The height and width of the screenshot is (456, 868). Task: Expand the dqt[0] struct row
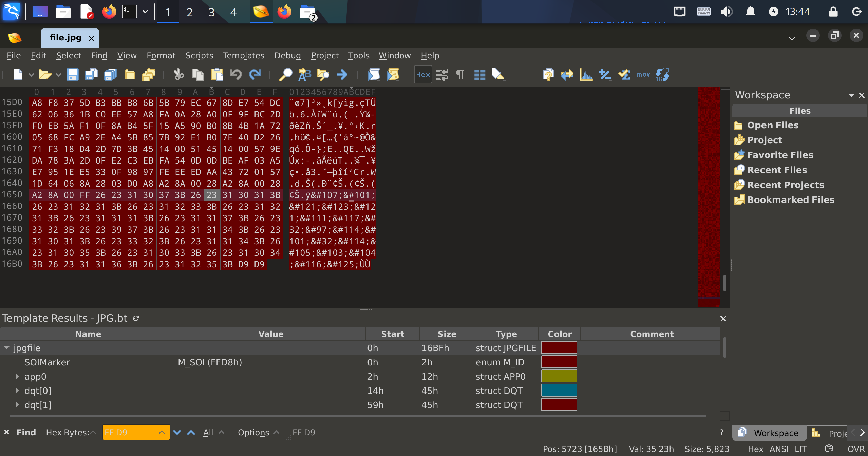coord(18,391)
